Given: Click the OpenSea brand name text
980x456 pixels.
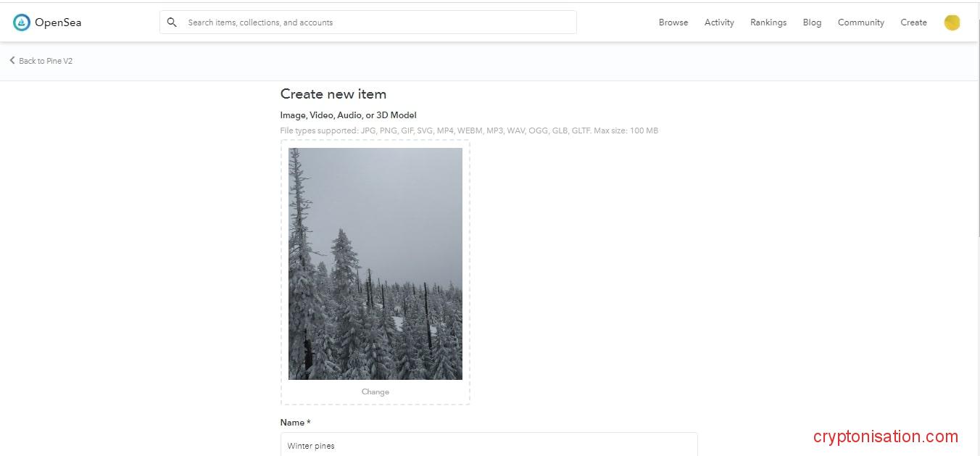Looking at the screenshot, I should 58,22.
